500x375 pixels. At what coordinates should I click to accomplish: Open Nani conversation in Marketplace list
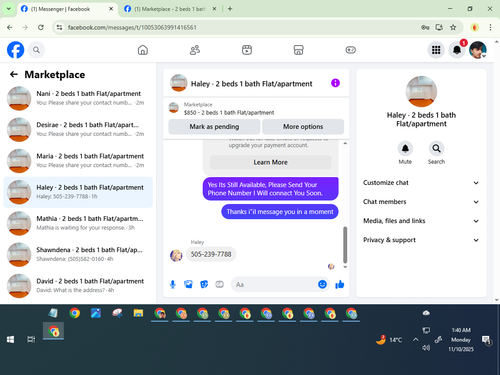coord(78,98)
